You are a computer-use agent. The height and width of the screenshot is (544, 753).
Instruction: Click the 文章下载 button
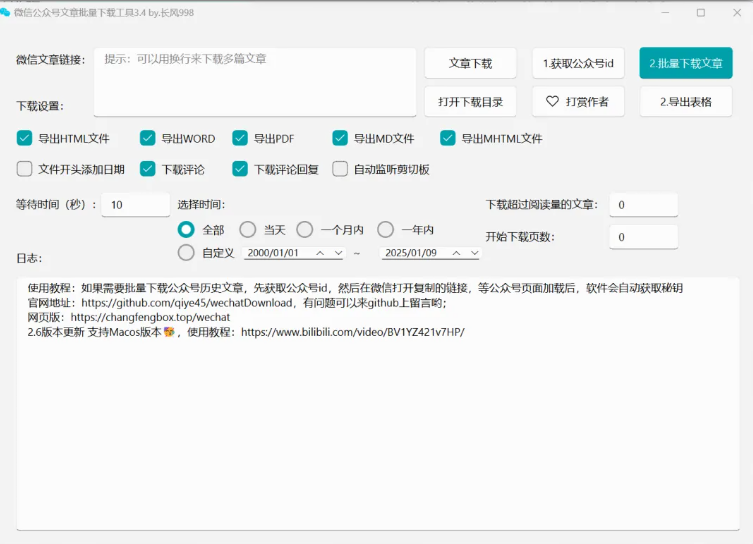pos(470,63)
